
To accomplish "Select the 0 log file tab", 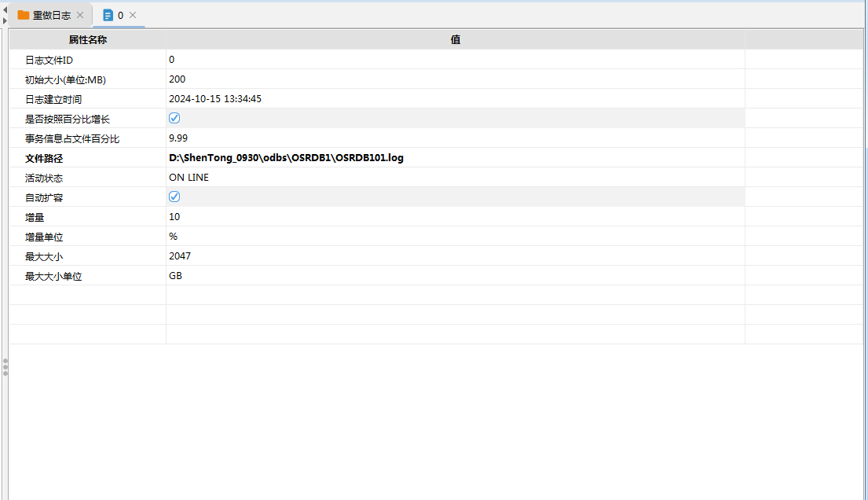I will coord(120,15).
